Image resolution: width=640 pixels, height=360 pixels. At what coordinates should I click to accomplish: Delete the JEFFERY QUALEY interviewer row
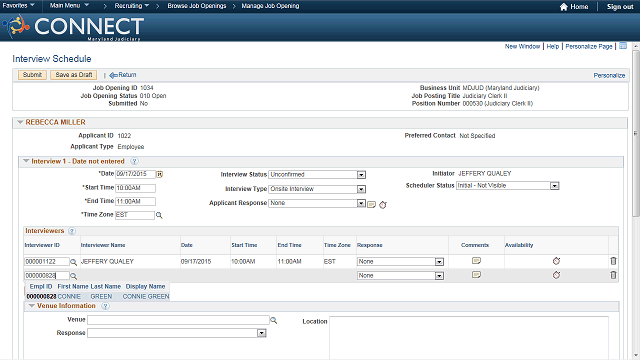point(613,261)
